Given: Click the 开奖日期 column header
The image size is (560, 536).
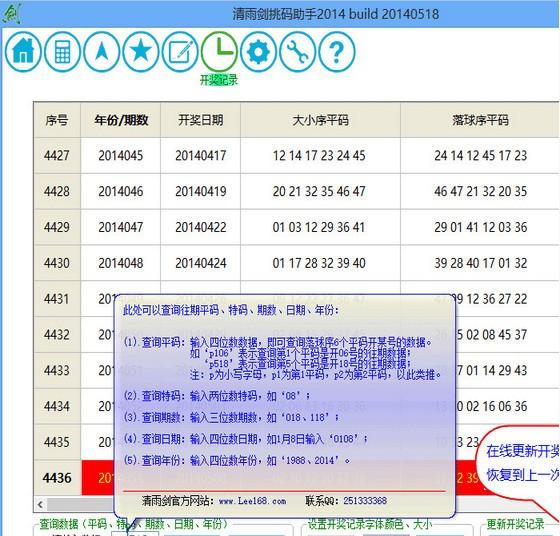Looking at the screenshot, I should click(x=200, y=120).
